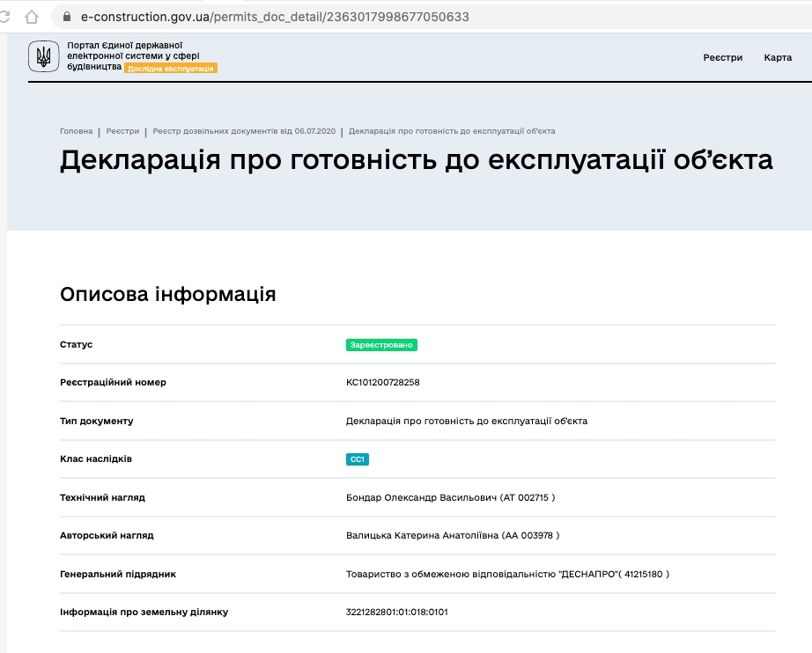The image size is (812, 653).
Task: Go to Головна breadcrumb
Action: tap(76, 131)
